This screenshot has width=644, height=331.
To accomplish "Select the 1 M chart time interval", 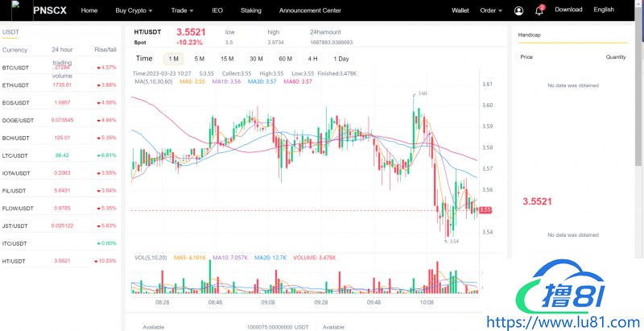I will [174, 59].
